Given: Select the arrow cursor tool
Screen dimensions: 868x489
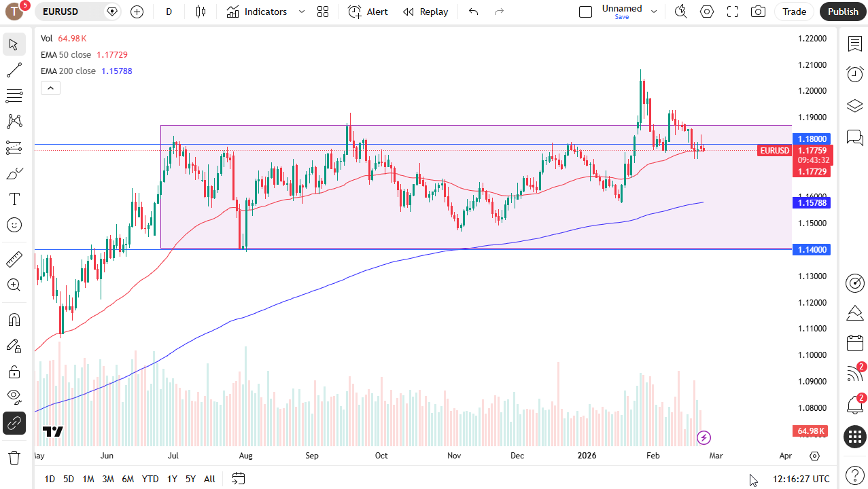Looking at the screenshot, I should tap(14, 45).
